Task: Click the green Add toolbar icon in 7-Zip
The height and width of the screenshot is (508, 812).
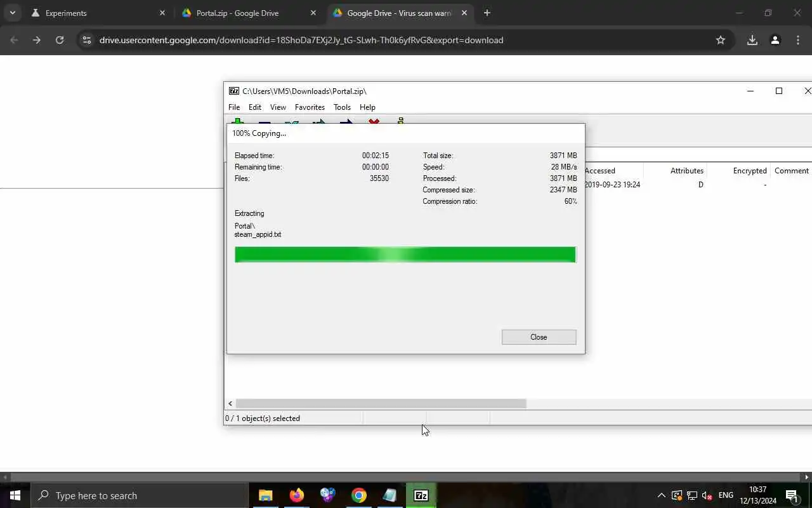Action: pyautogui.click(x=238, y=121)
